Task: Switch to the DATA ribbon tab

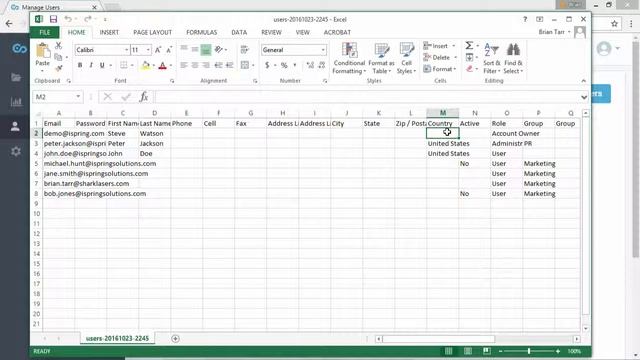Action: pos(239,32)
